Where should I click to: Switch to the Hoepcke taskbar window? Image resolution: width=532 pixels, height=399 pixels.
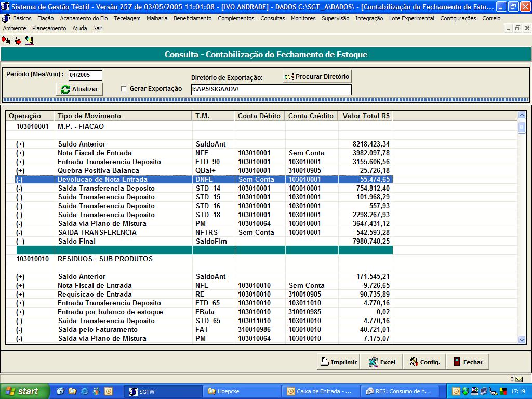pos(241,391)
